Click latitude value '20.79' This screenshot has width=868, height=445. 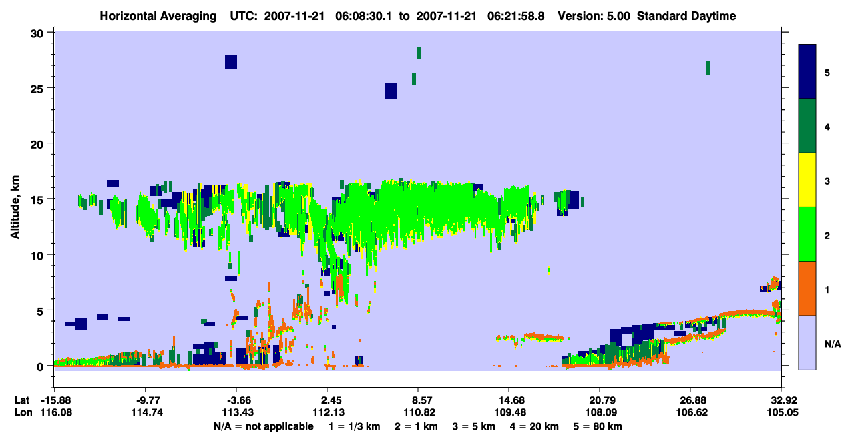(x=600, y=400)
